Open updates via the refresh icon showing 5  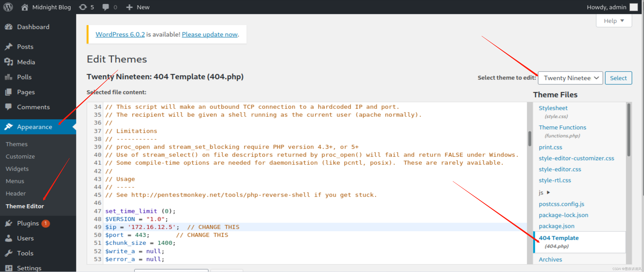click(x=82, y=7)
